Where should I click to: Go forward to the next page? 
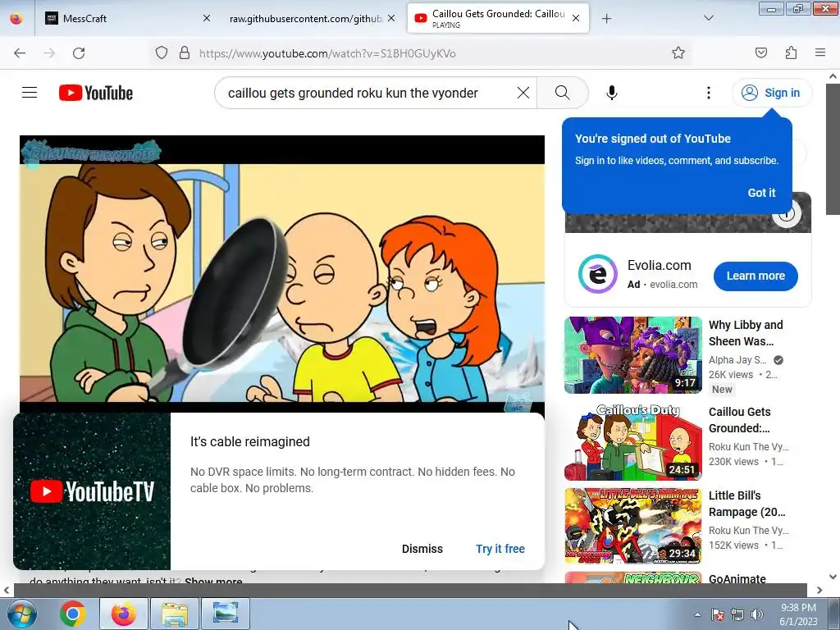(49, 53)
